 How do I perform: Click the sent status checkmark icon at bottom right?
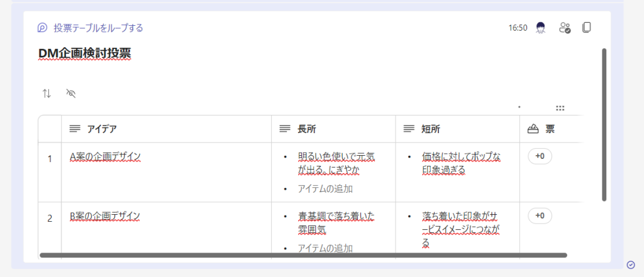[631, 264]
